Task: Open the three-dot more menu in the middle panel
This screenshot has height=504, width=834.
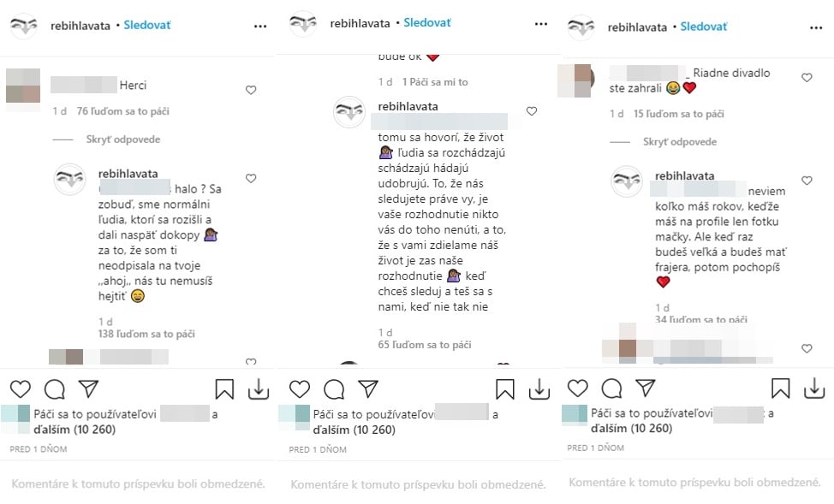Action: point(541,24)
